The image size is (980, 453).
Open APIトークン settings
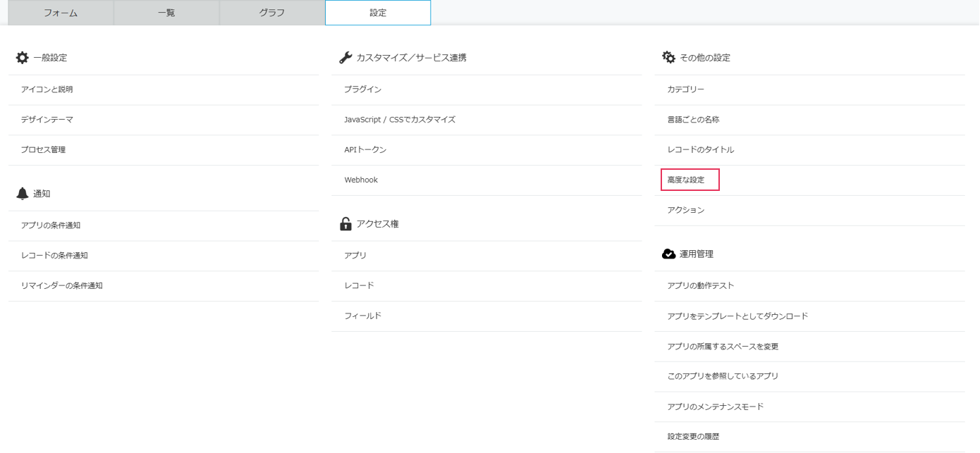click(365, 150)
